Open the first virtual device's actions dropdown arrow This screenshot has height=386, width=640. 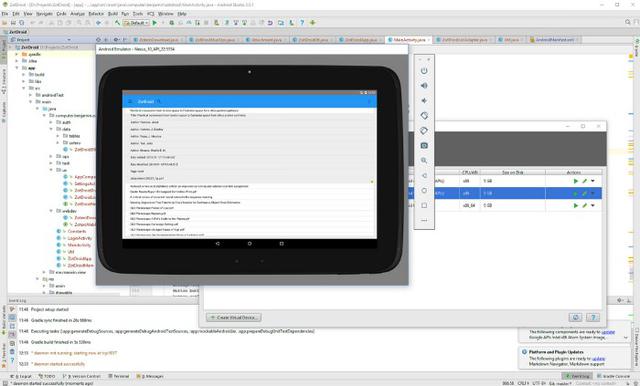tap(593, 181)
